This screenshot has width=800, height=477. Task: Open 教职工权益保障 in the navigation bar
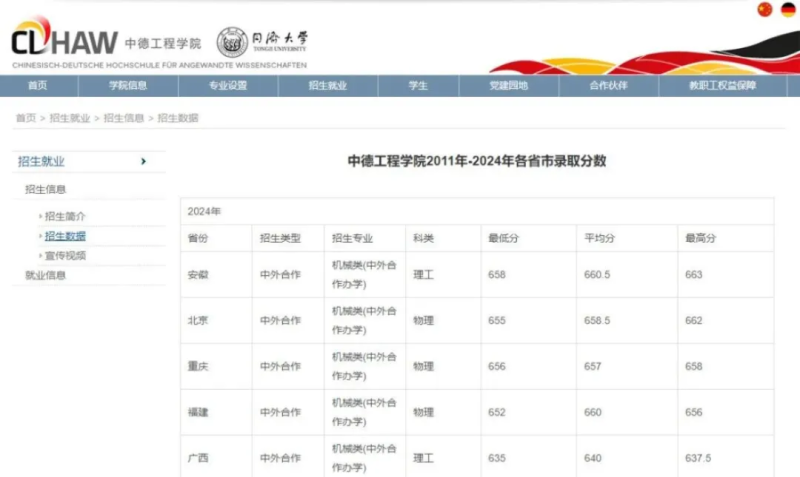click(723, 86)
